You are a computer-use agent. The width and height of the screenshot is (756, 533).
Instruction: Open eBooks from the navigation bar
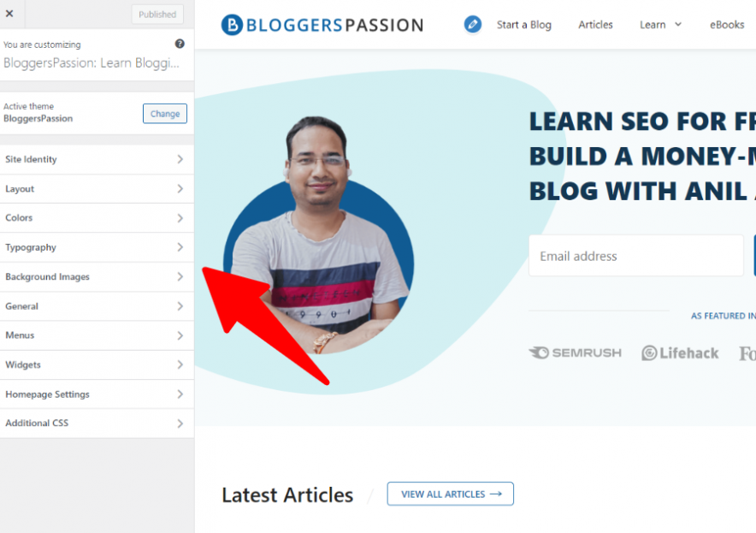[x=727, y=25]
